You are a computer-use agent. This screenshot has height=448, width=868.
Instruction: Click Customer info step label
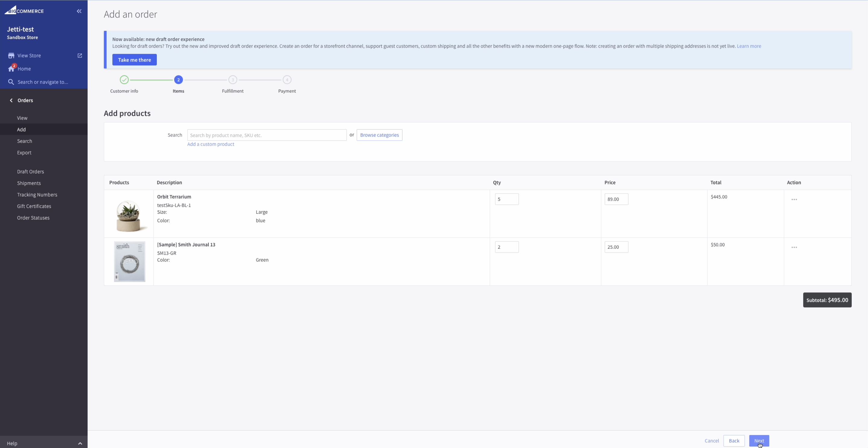click(x=124, y=91)
